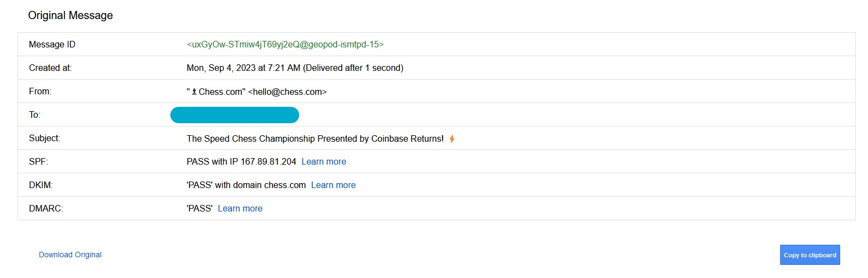Click the hello@chess.com sender address
Image resolution: width=868 pixels, height=278 pixels.
tap(287, 92)
